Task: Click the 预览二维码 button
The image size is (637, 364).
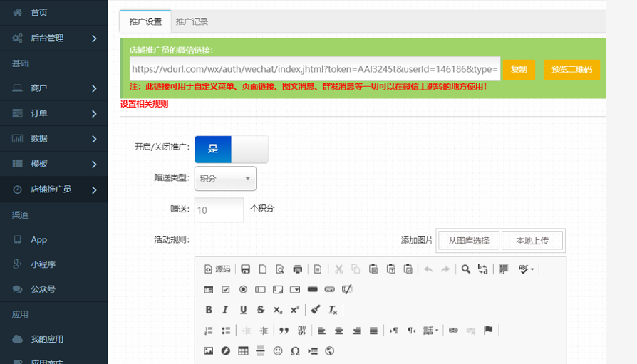Action: pyautogui.click(x=571, y=70)
